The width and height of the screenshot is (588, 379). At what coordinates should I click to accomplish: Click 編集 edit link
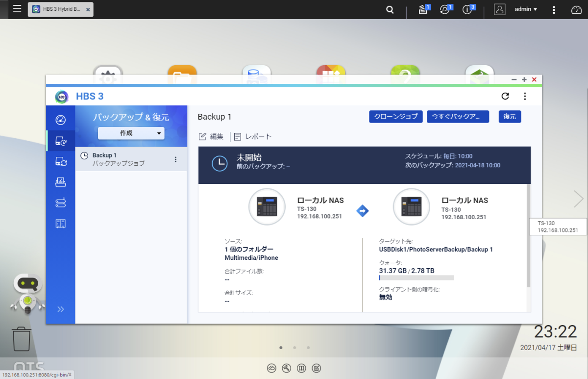211,137
